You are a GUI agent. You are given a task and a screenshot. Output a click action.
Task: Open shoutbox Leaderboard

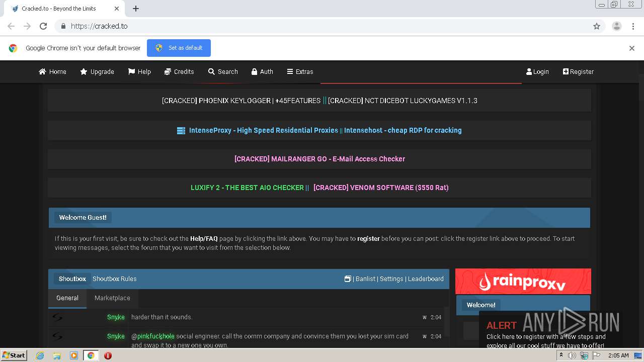[x=426, y=279]
